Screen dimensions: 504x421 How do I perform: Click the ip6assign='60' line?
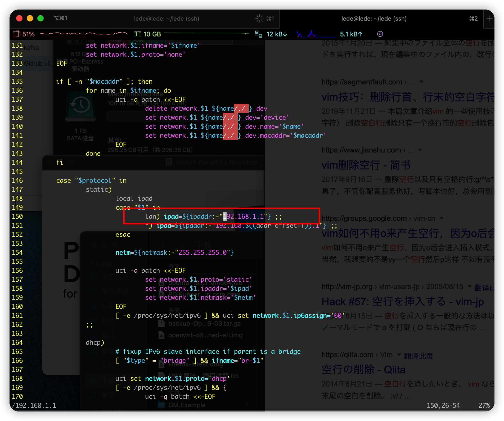click(x=230, y=315)
